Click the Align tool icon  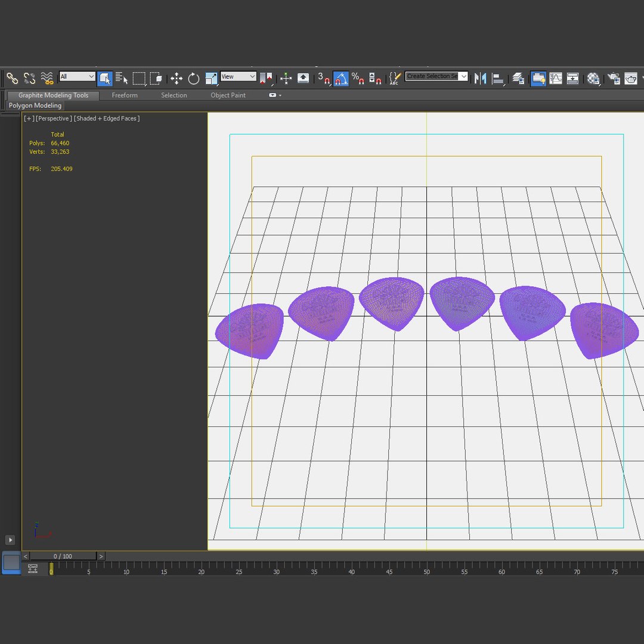point(498,78)
